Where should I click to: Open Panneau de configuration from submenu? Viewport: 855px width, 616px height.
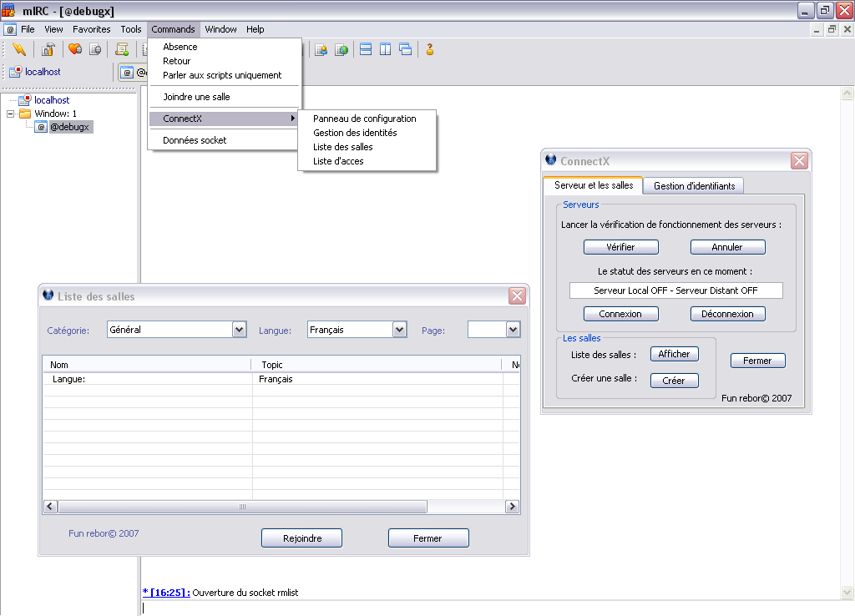pos(367,119)
